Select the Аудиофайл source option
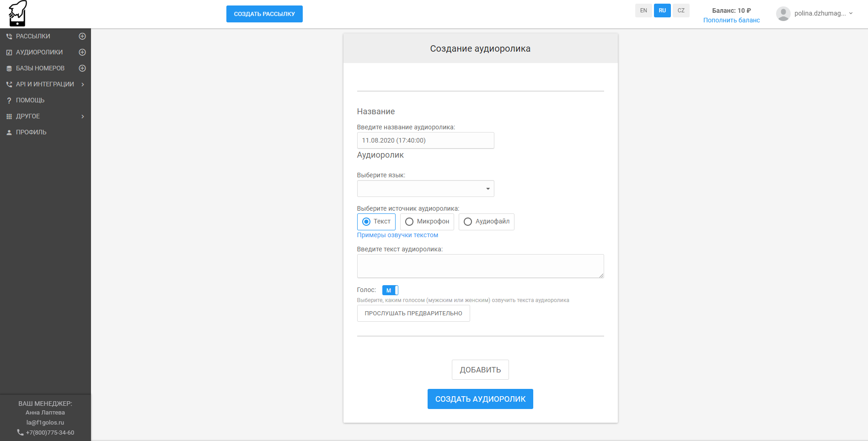The image size is (868, 441). click(x=486, y=222)
